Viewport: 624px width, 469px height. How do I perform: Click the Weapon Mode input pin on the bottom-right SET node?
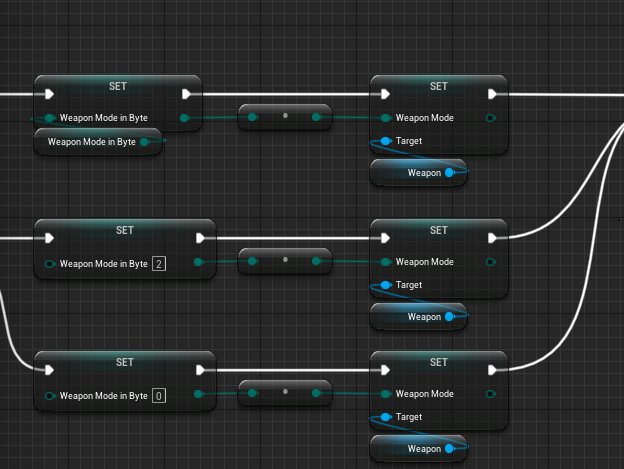click(x=386, y=394)
